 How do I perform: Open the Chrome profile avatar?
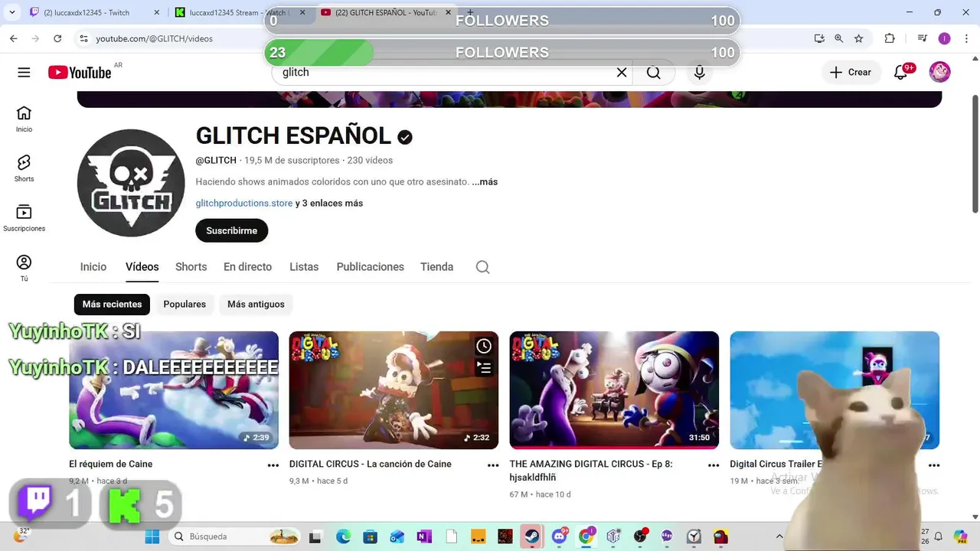[944, 38]
